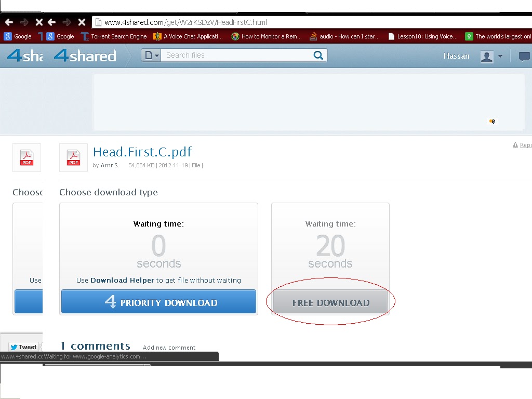Focus the Search files input field
This screenshot has width=532, height=399.
pyautogui.click(x=236, y=55)
